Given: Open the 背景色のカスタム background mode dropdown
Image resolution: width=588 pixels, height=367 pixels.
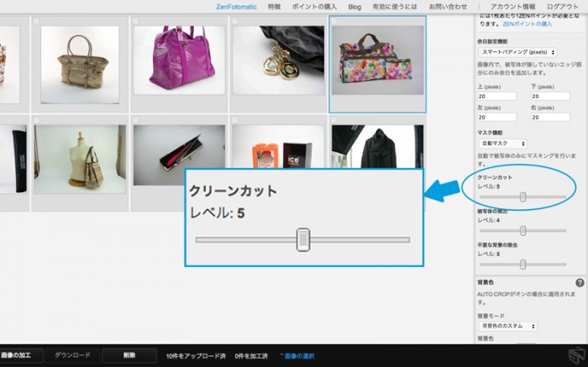Looking at the screenshot, I should point(507,325).
